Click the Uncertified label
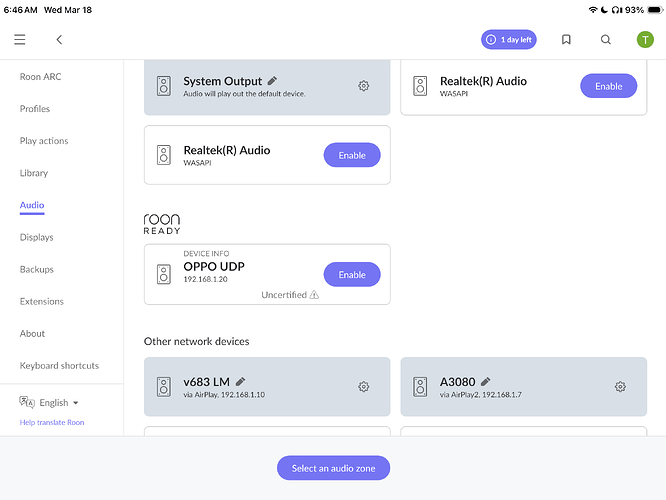 pyautogui.click(x=284, y=294)
